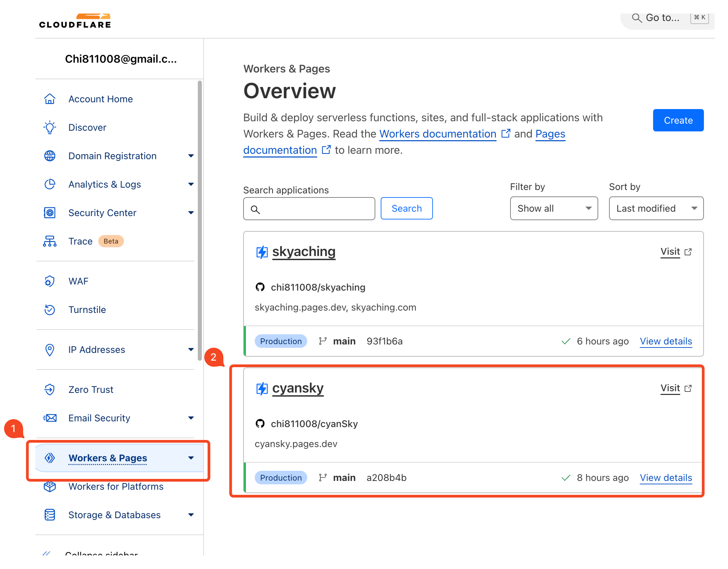Click the sidebar vertical scrollbar
The width and height of the screenshot is (728, 569).
tap(200, 220)
